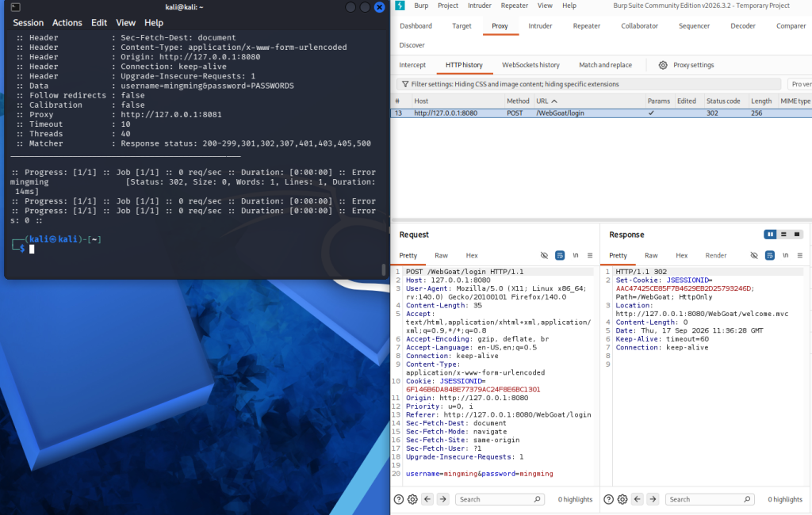812x515 pixels.
Task: Click the filter funnel icon in HTTP history
Action: [405, 84]
